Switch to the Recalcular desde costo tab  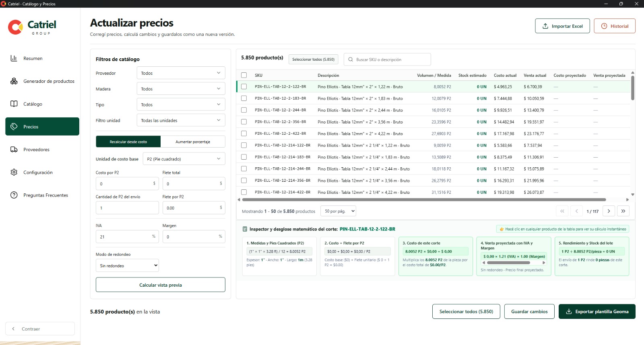point(128,142)
